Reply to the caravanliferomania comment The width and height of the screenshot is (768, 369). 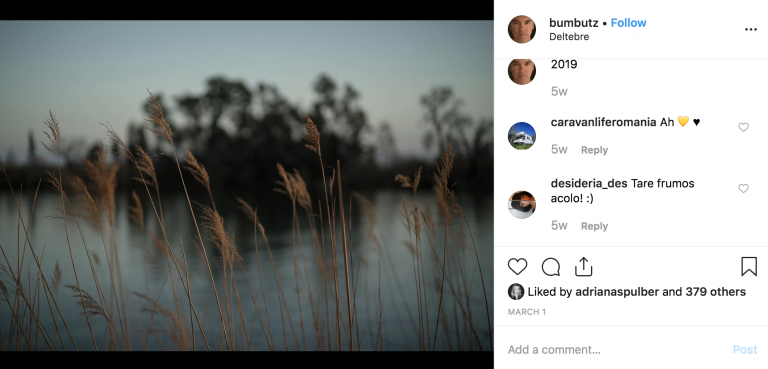[594, 150]
